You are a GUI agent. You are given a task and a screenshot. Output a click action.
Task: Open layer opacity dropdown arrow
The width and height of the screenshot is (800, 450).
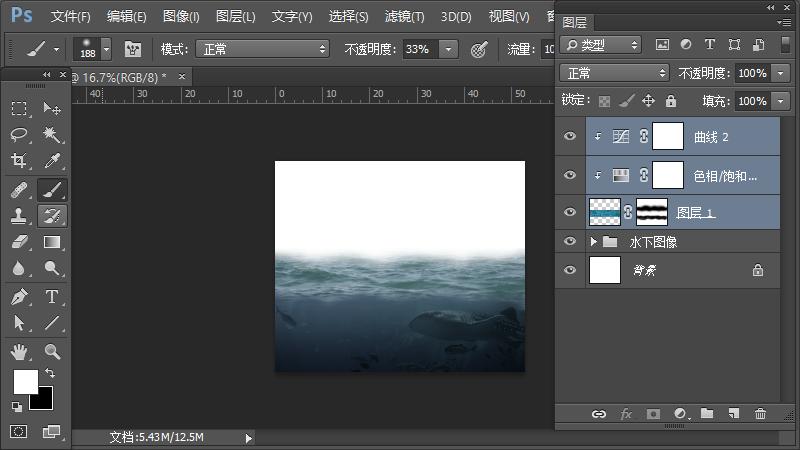(x=781, y=73)
